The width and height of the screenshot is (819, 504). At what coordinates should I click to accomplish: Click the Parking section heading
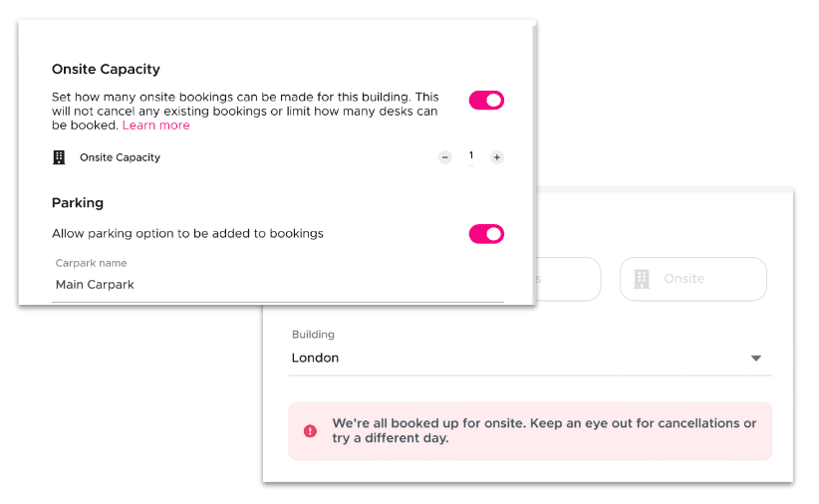(78, 203)
